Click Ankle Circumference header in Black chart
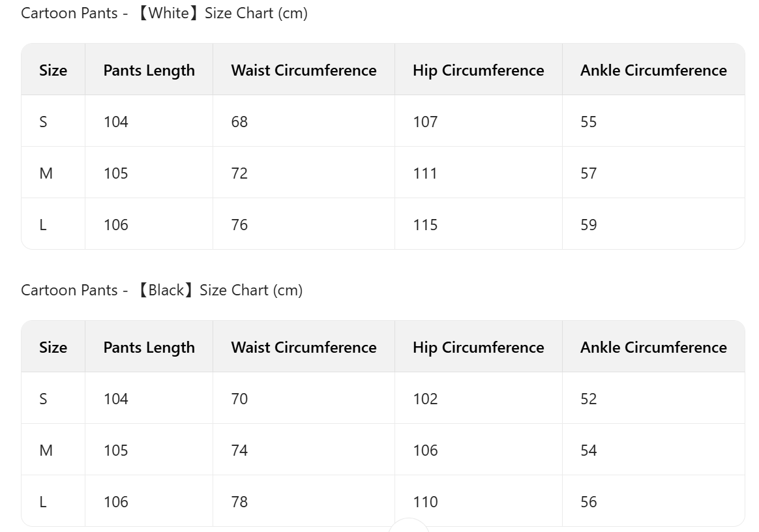The width and height of the screenshot is (759, 532). tap(653, 347)
